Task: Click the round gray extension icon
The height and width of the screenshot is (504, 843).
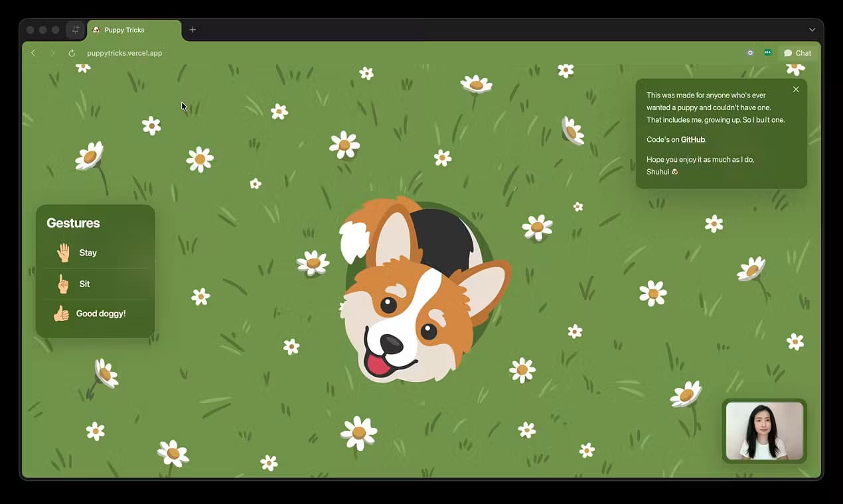Action: click(x=750, y=53)
